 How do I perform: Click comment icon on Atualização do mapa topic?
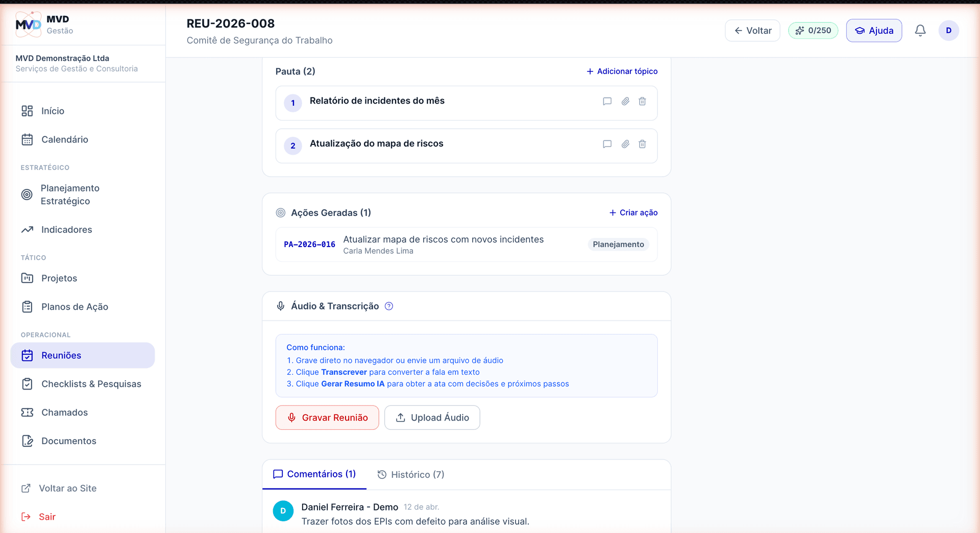[x=607, y=144]
